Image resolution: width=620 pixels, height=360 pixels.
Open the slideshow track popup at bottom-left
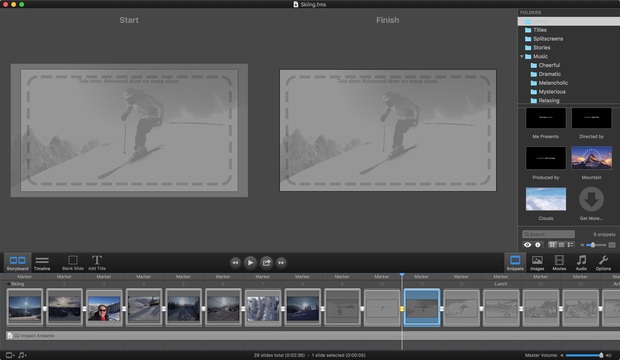click(10, 355)
